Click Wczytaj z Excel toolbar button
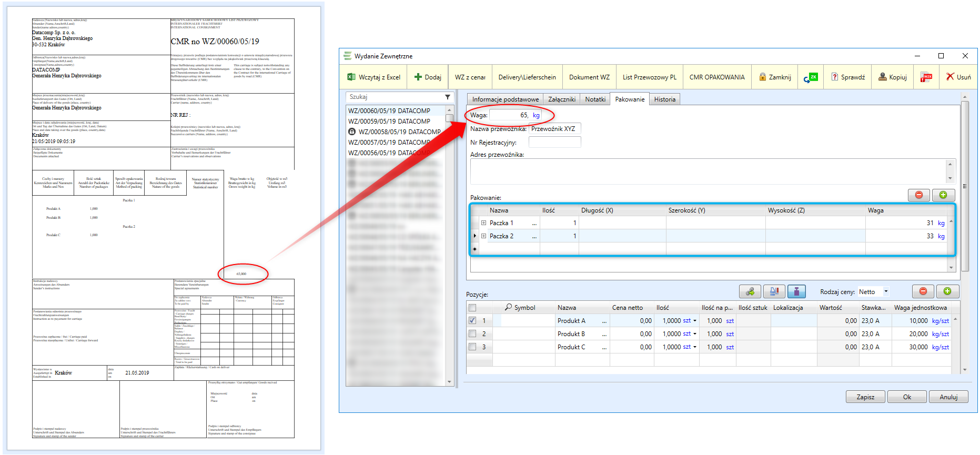The image size is (980, 455). [x=374, y=77]
